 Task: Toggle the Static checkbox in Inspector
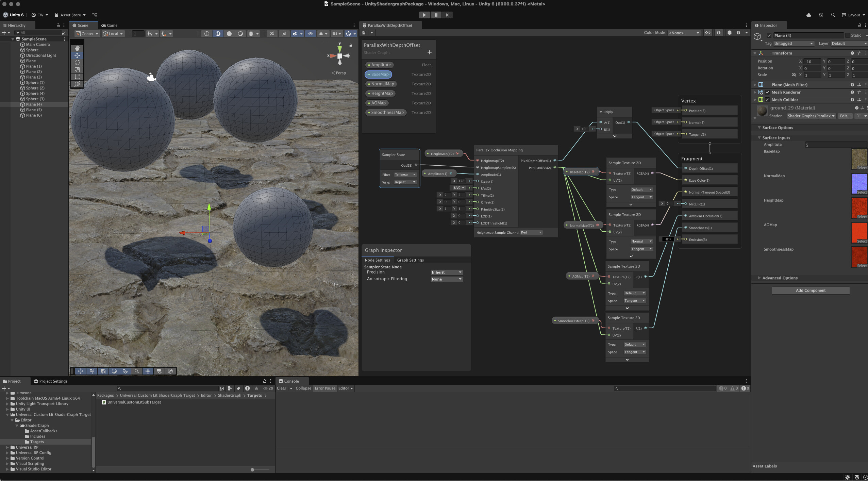pyautogui.click(x=848, y=35)
